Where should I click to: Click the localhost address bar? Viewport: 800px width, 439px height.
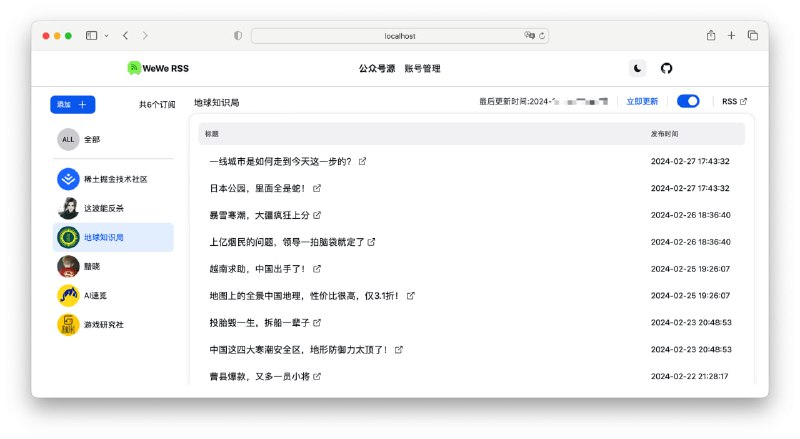(x=400, y=35)
